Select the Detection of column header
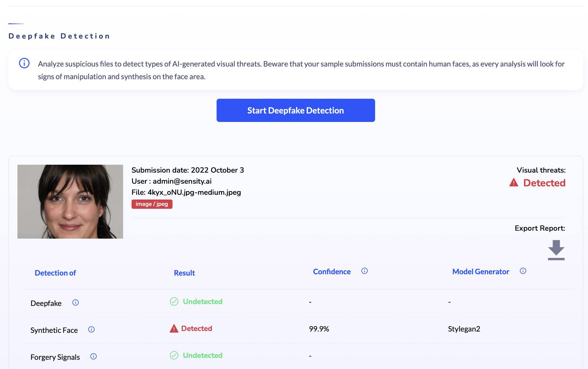This screenshot has height=369, width=588. pyautogui.click(x=55, y=273)
